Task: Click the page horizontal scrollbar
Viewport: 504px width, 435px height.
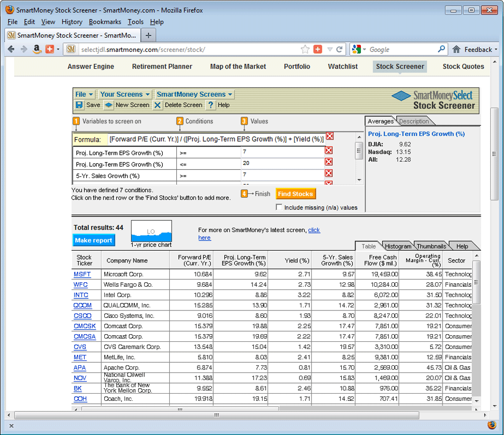Action: tap(217, 415)
